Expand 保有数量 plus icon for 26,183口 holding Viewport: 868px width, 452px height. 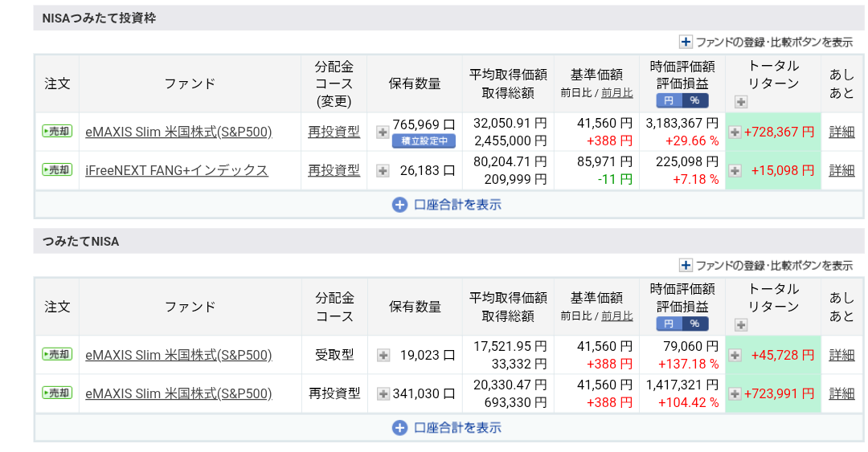[383, 171]
